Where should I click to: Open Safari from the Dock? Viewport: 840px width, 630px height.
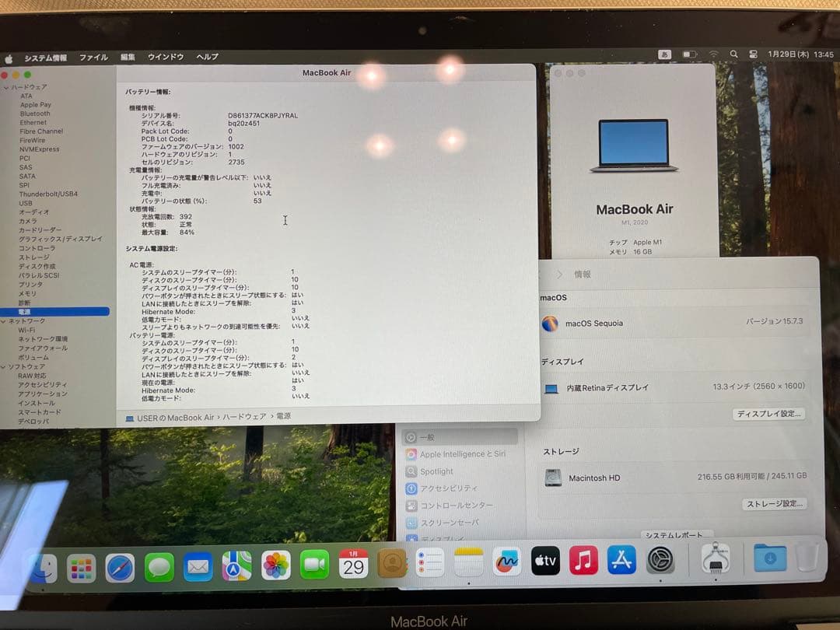coord(121,565)
